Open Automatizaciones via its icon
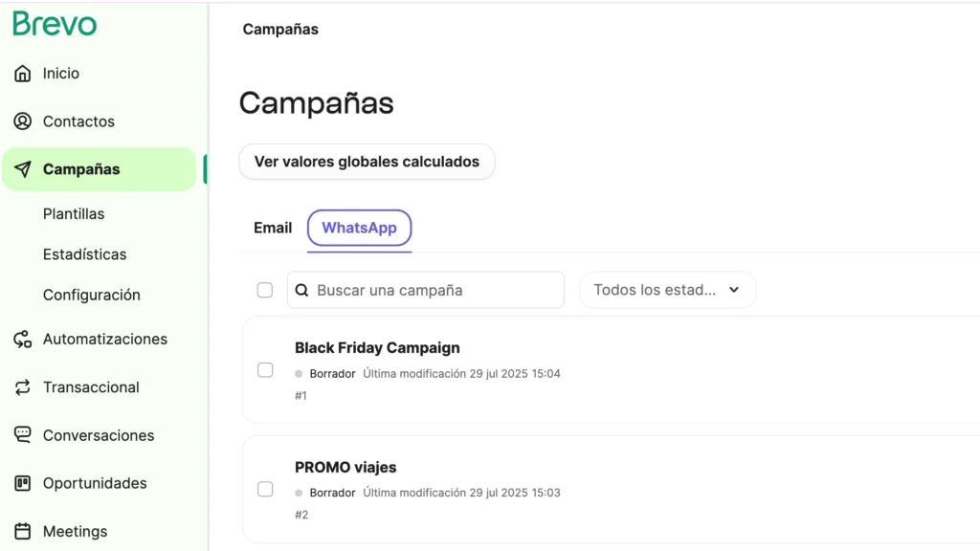 pos(23,340)
